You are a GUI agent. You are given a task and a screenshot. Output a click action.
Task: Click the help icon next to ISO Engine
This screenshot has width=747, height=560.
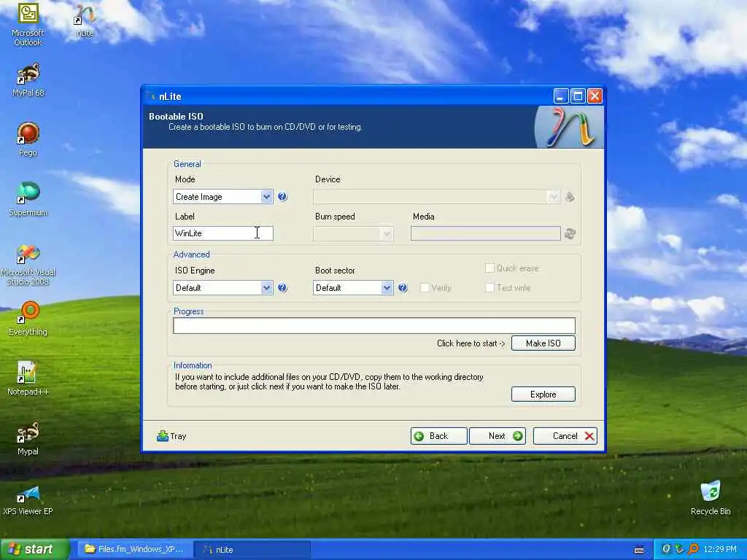click(x=282, y=287)
